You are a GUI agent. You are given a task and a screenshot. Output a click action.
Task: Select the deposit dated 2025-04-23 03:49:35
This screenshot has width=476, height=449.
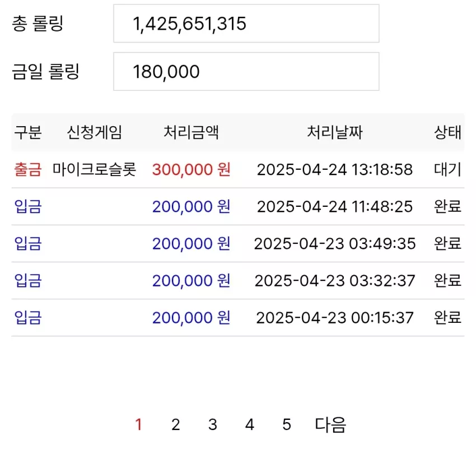[x=238, y=244]
